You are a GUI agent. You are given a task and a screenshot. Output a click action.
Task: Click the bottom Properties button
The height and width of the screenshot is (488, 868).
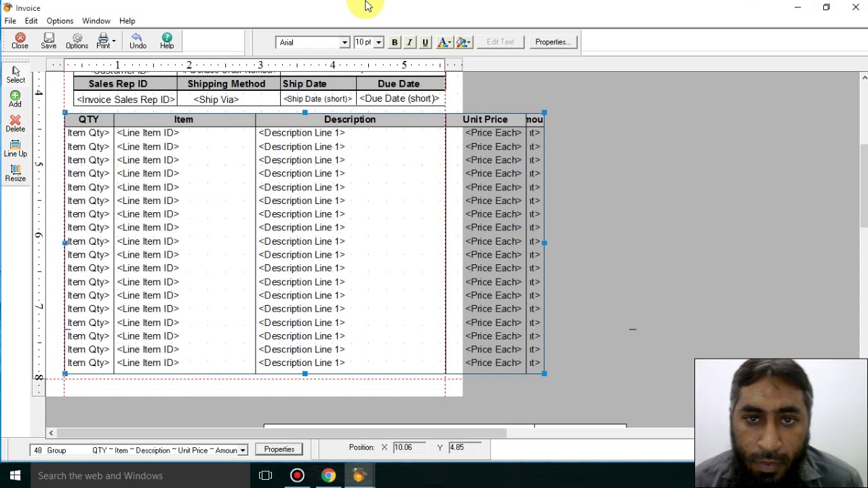coord(279,449)
